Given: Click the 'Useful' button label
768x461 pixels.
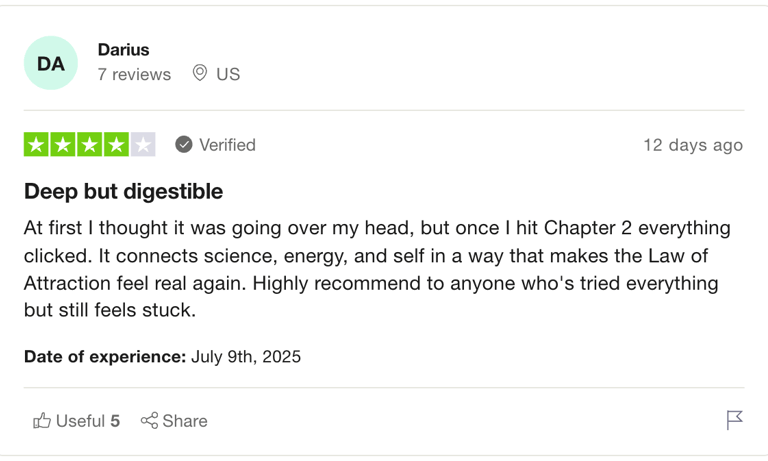Looking at the screenshot, I should click(80, 421).
